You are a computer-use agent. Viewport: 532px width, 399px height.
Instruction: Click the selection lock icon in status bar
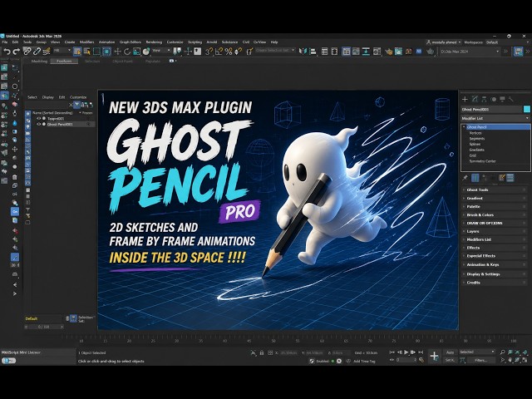[x=262, y=352]
